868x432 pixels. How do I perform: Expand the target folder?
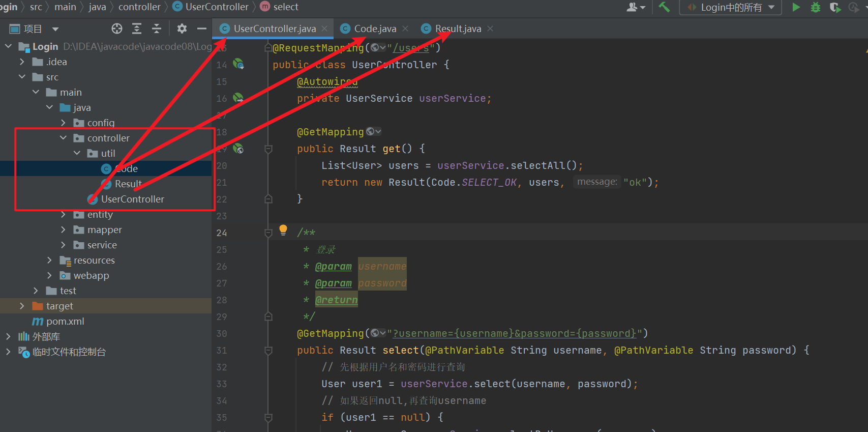pyautogui.click(x=22, y=306)
